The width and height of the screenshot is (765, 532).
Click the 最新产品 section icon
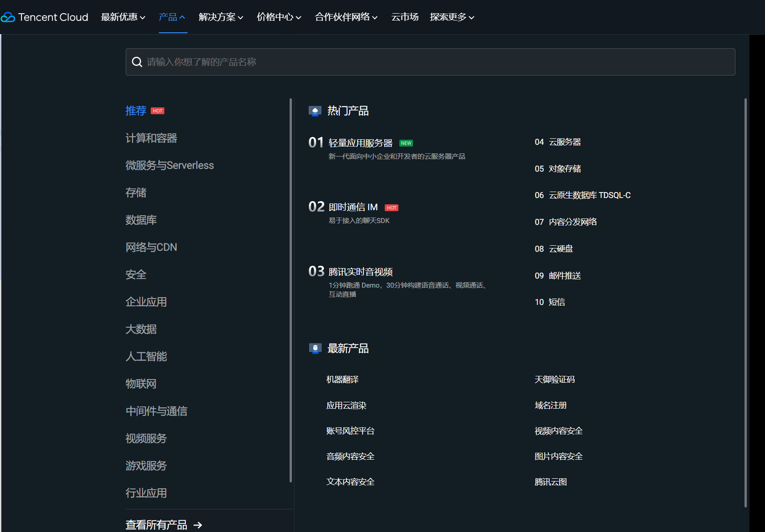(315, 349)
